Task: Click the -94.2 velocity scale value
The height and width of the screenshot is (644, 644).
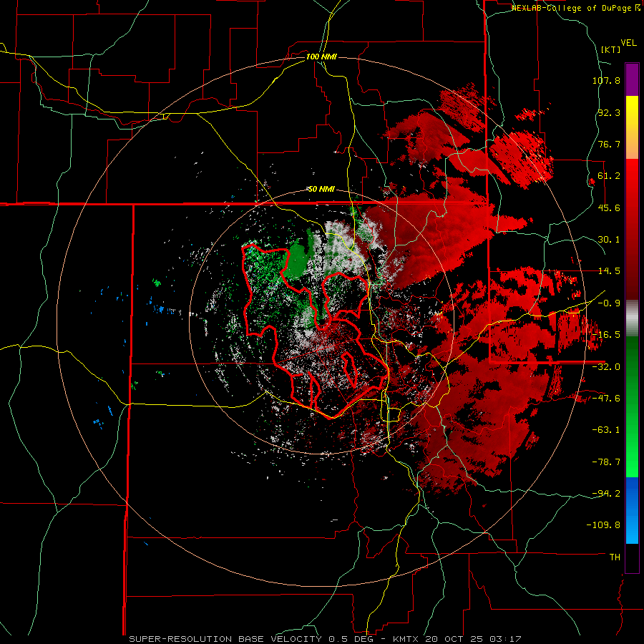Action: pos(606,494)
